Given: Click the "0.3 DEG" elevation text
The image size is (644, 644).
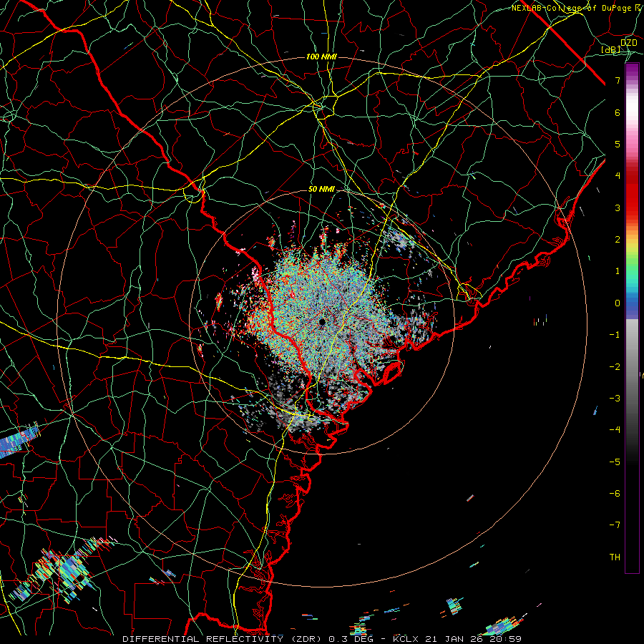Looking at the screenshot, I should click(351, 639).
